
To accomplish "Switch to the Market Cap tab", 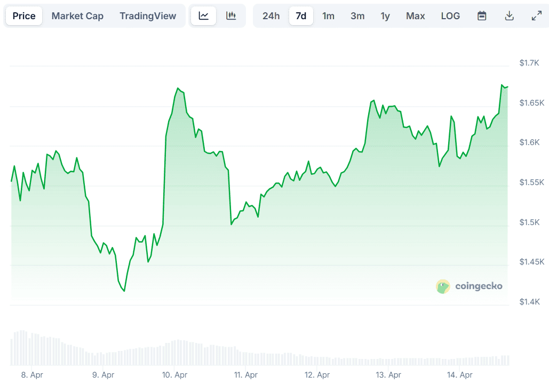I will click(77, 16).
